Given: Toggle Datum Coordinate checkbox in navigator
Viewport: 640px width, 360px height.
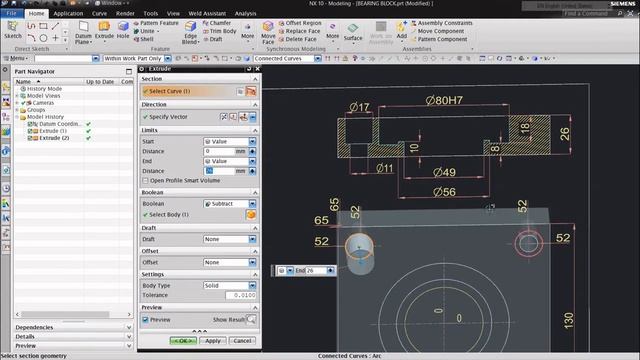Looking at the screenshot, I should pos(30,124).
